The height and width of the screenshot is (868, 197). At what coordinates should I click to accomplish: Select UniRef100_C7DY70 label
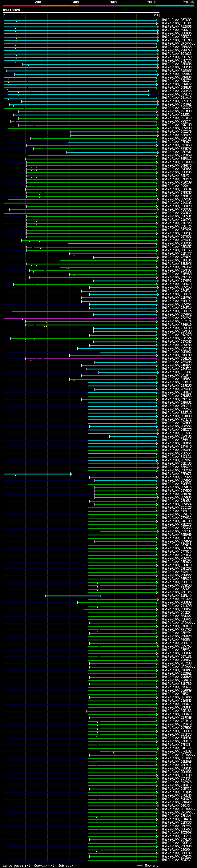pyautogui.click(x=177, y=61)
